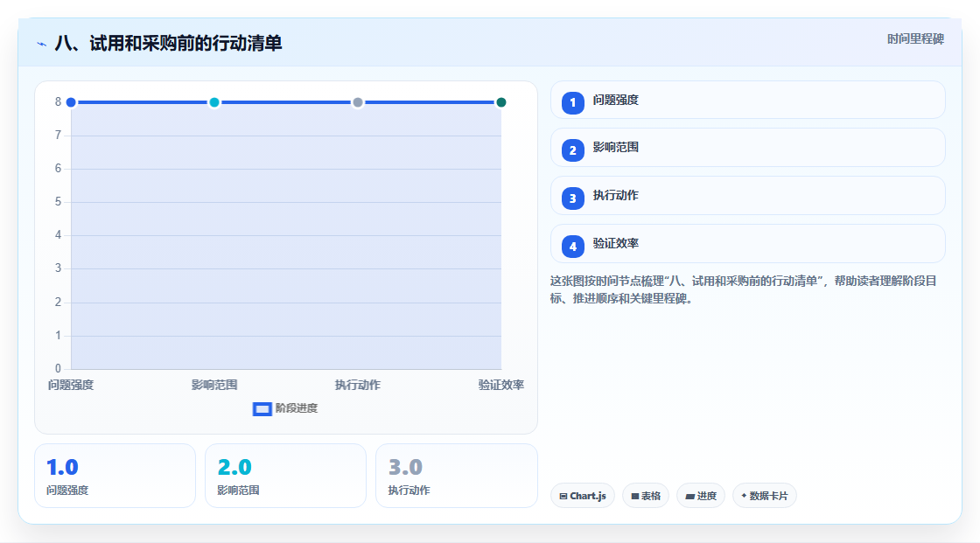Click x-axis label 问题强度
The image size is (980, 543).
point(71,385)
